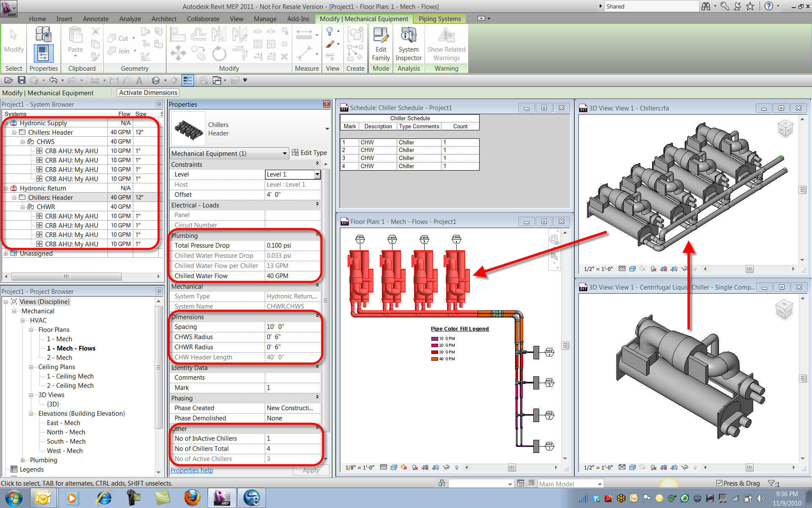Select the Edit Family tool

pyautogui.click(x=380, y=42)
